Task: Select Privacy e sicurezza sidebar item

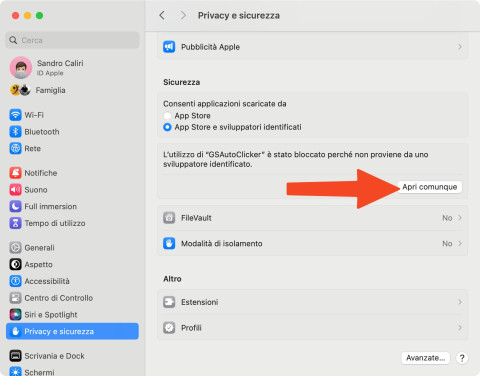Action: pos(72,331)
